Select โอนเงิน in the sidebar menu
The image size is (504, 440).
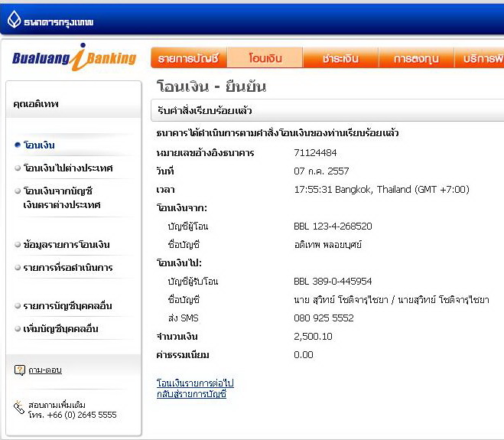(39, 145)
